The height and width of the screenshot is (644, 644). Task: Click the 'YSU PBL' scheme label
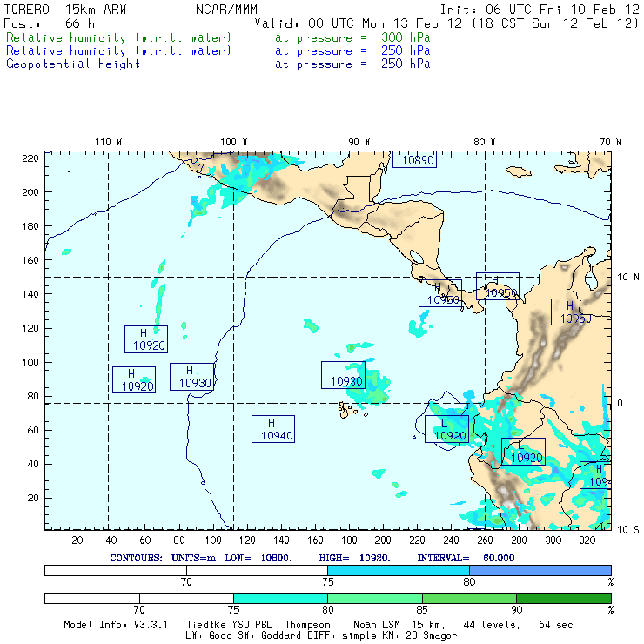(252, 625)
